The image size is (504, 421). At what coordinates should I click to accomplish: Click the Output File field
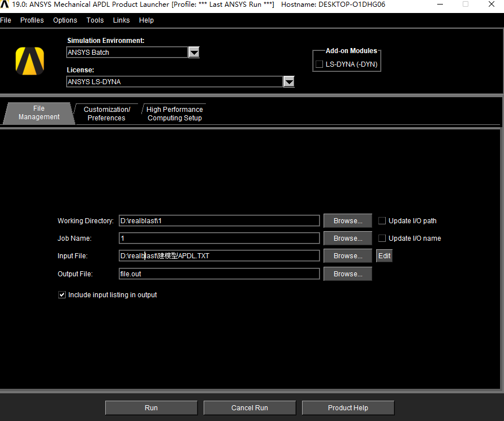(219, 274)
